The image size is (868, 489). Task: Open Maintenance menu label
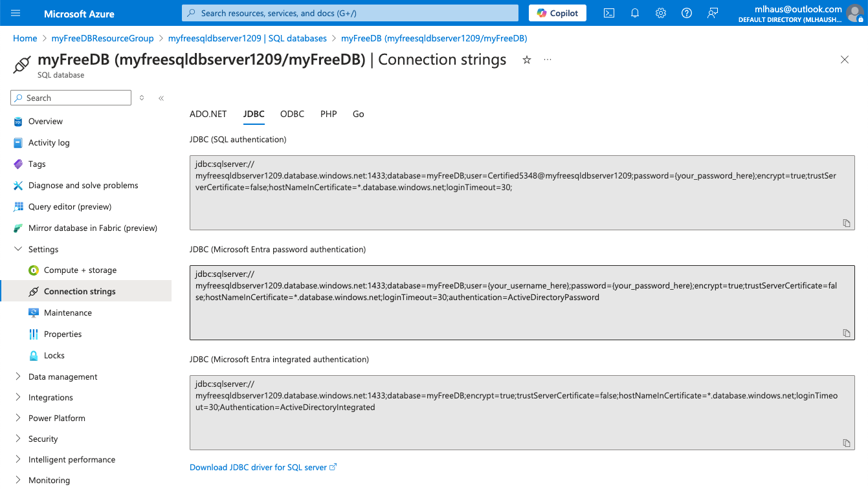(x=68, y=313)
